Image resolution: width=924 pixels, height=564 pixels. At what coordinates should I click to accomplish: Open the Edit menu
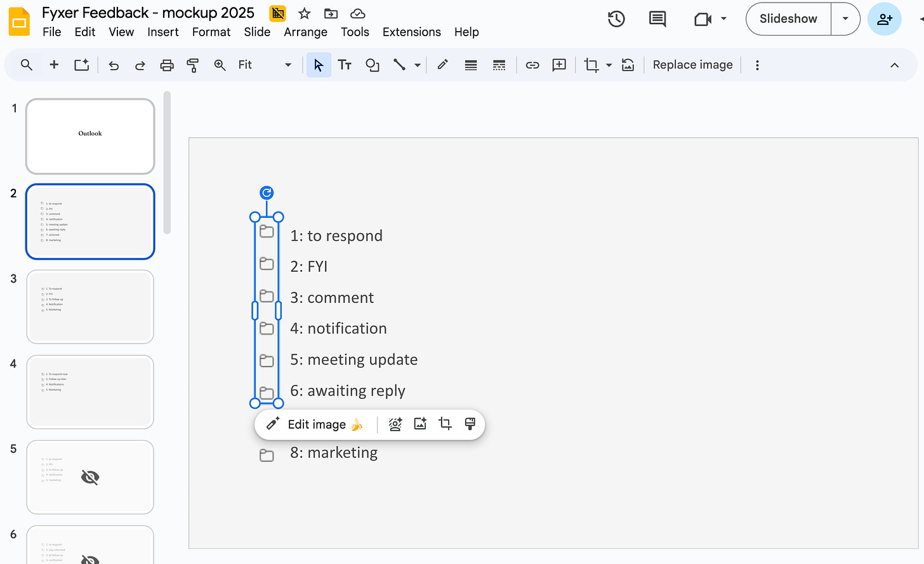[x=85, y=32]
